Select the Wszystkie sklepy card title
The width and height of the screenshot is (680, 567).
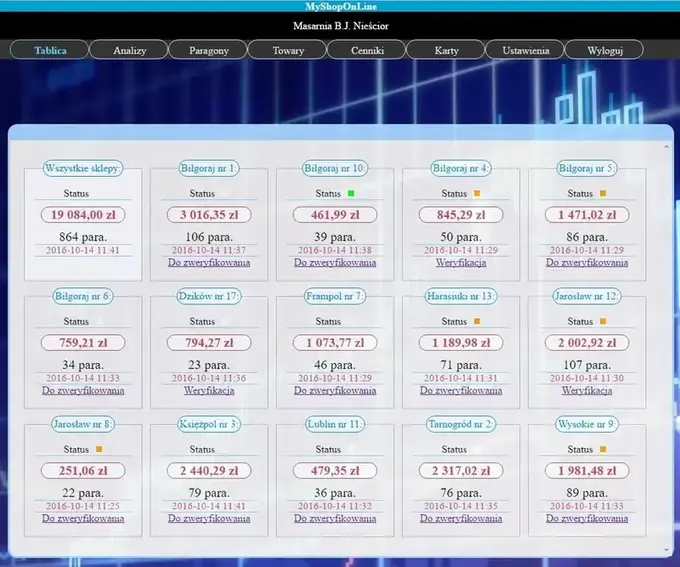pyautogui.click(x=83, y=168)
